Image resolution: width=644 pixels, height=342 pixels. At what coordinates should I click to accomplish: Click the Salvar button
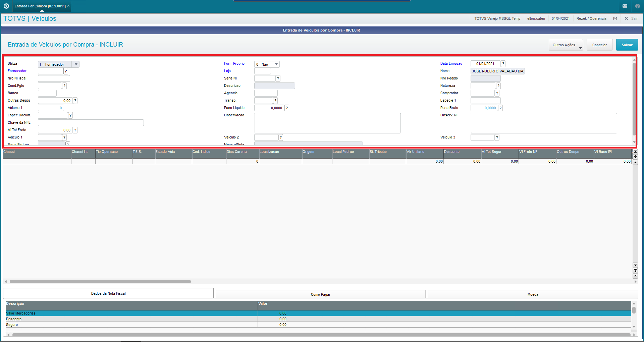tap(627, 45)
